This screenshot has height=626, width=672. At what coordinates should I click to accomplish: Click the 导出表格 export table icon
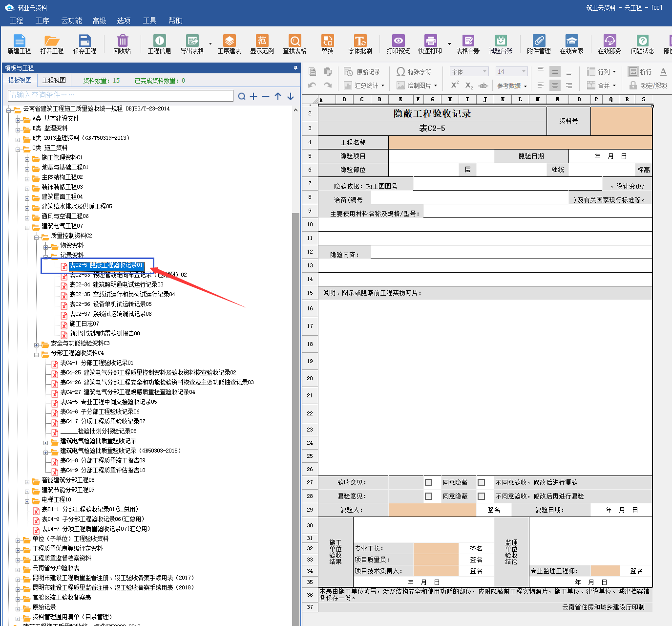(192, 44)
